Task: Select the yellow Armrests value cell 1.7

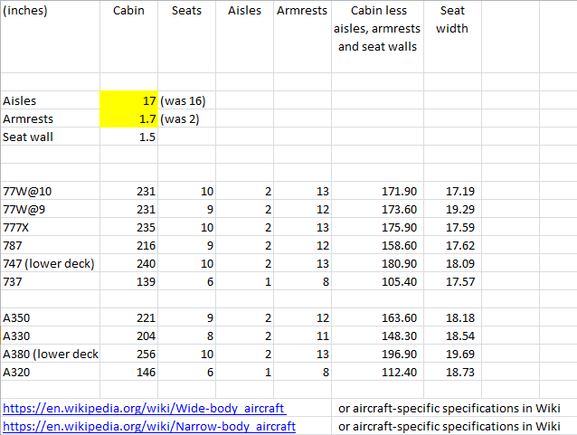Action: (129, 119)
